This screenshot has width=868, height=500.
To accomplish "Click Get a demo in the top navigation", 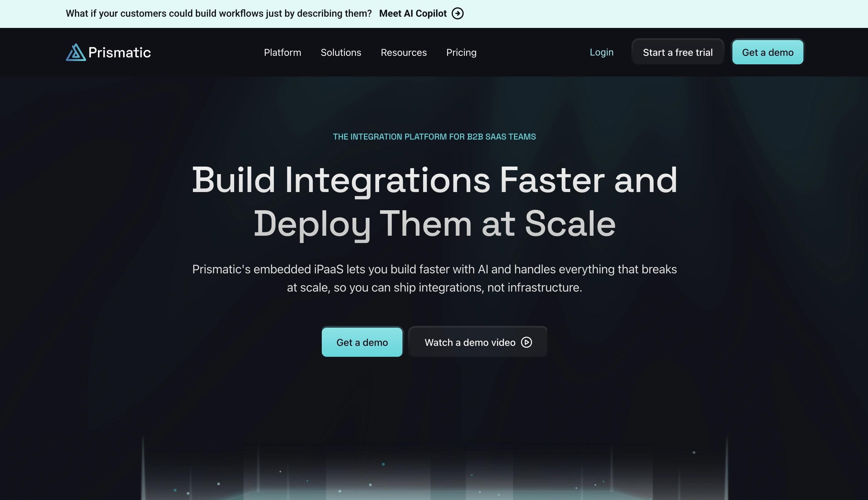I will coord(767,52).
